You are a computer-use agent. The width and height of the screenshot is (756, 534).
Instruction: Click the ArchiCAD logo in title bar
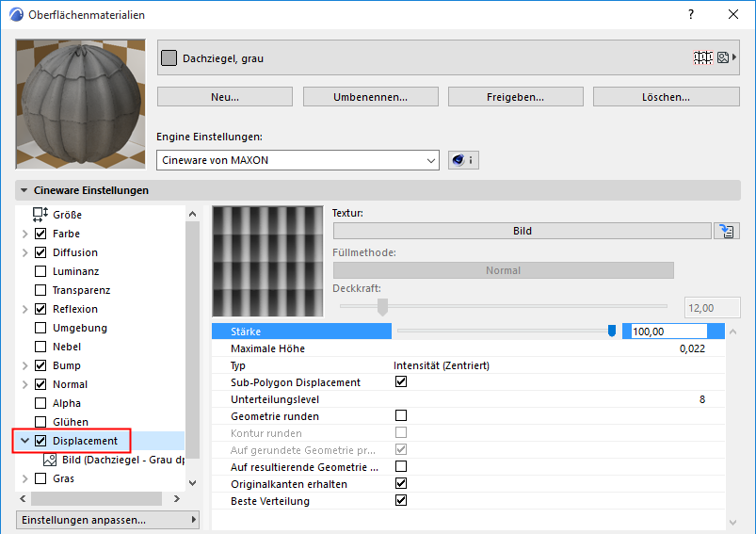(x=16, y=14)
